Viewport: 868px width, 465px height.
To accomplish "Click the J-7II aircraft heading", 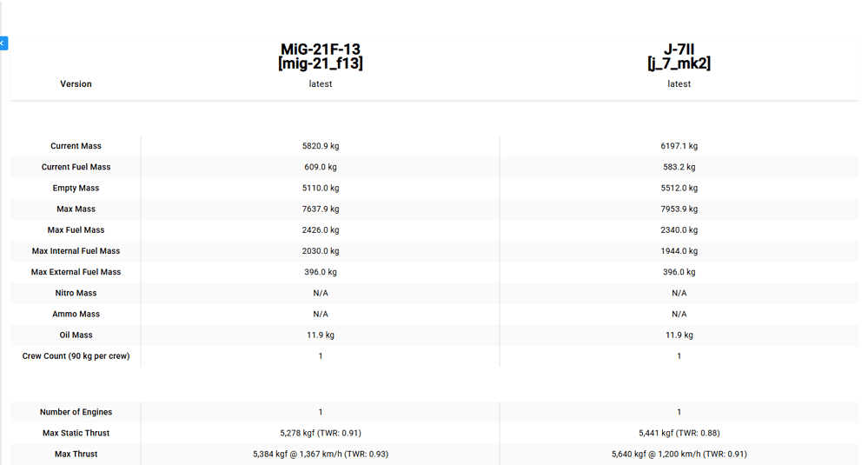I will 679,56.
